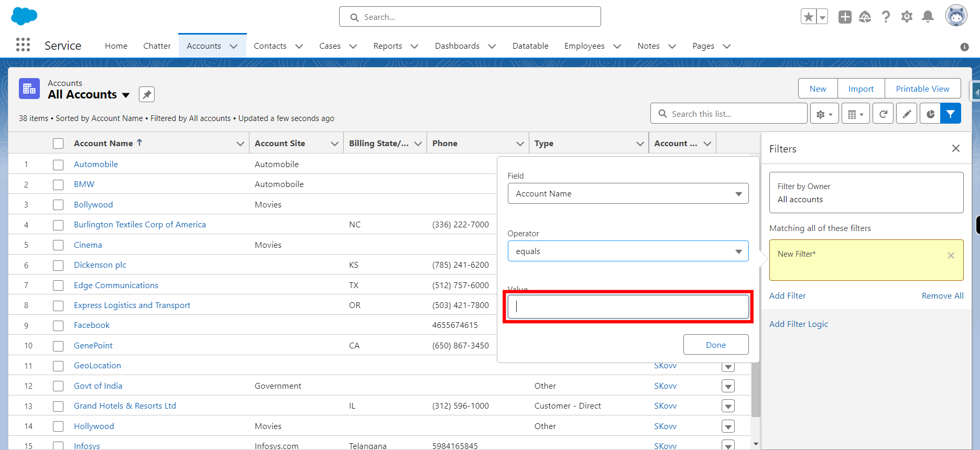Open the Dashboards tab
This screenshot has height=450, width=980.
click(x=457, y=46)
